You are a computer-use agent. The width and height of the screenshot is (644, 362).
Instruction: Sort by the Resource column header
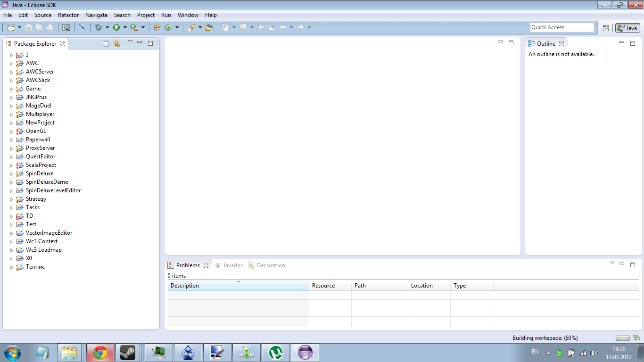point(330,286)
